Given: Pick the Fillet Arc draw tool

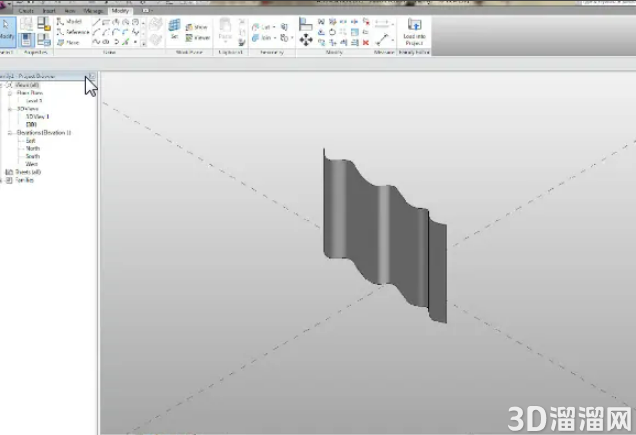Looking at the screenshot, I should pos(125,32).
